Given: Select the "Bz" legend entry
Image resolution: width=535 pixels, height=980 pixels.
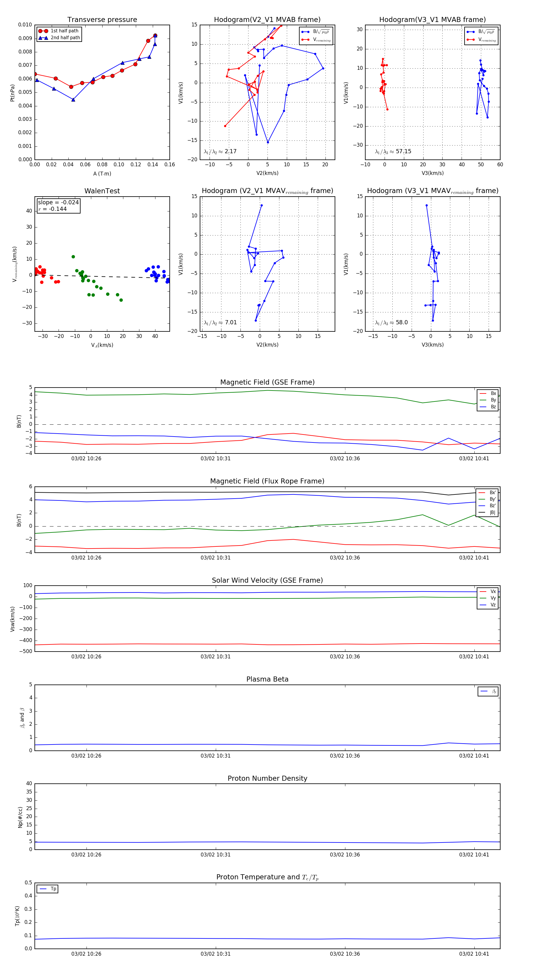Looking at the screenshot, I should 488,407.
